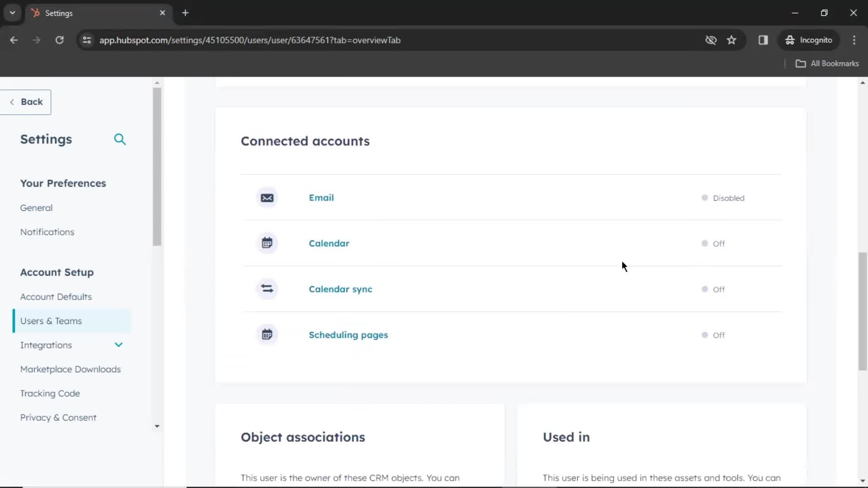Click the Back arrow icon

pos(11,102)
